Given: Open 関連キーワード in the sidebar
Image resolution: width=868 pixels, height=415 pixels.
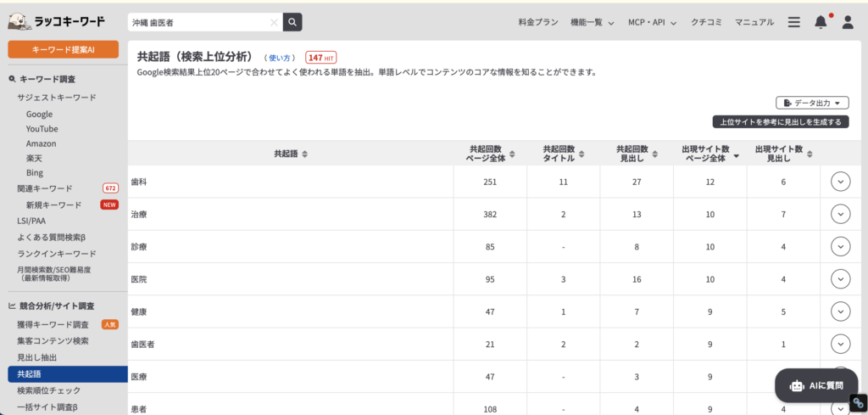Looking at the screenshot, I should [x=44, y=188].
